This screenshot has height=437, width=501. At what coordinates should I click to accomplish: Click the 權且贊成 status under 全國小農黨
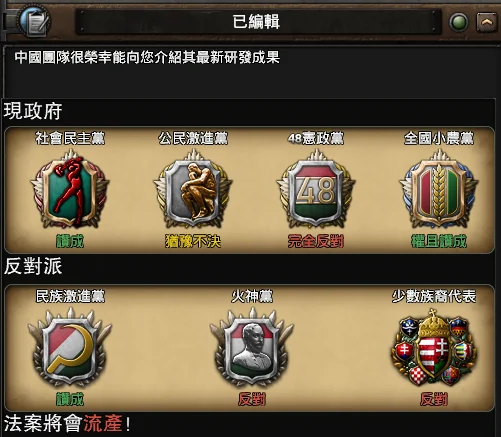pyautogui.click(x=439, y=241)
